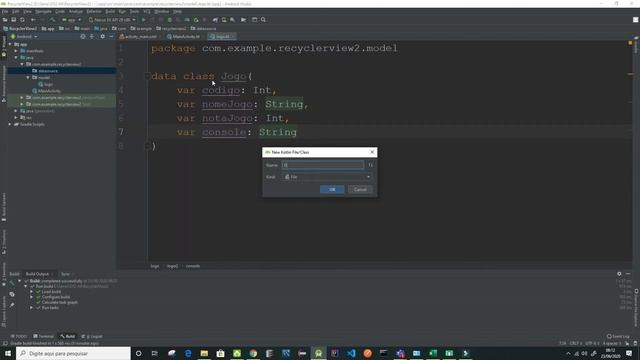
Task: Click the sort arrows icon beside Name field
Action: pos(371,165)
